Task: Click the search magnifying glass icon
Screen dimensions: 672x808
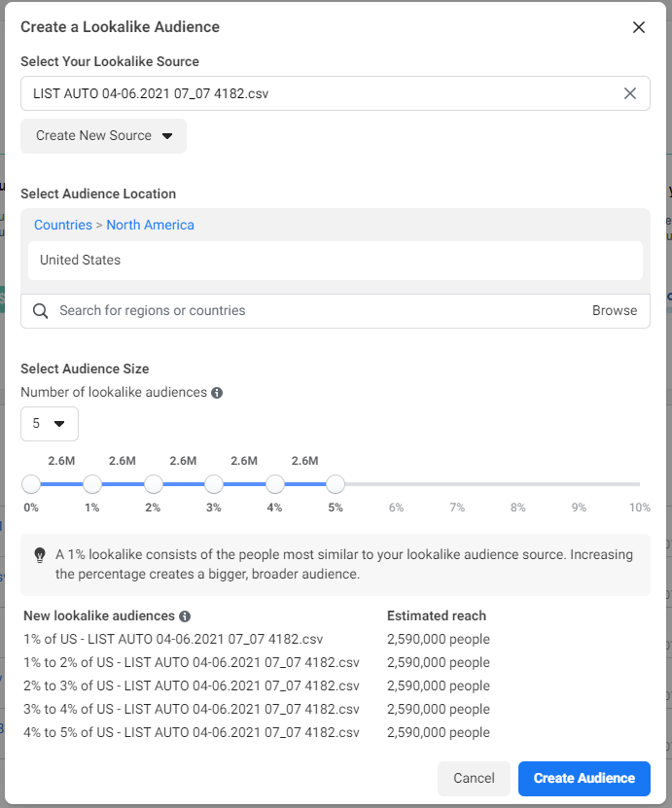Action: (x=40, y=310)
